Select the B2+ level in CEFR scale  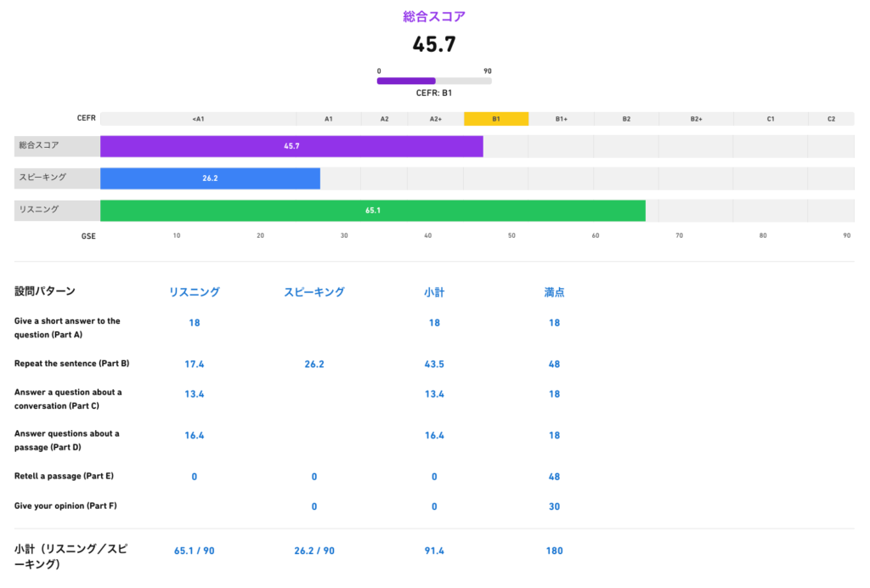pyautogui.click(x=696, y=119)
